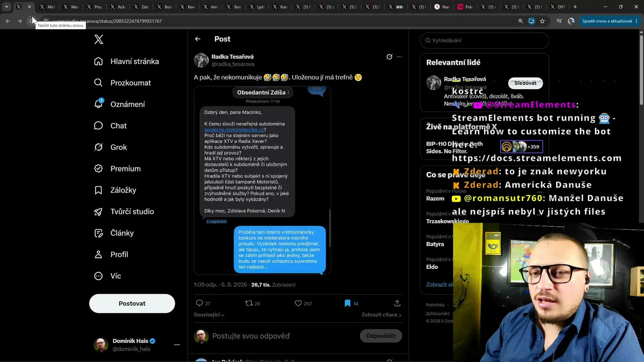644x362 pixels.
Task: Open Radka Tesařová avatar in Relevantní lidé
Action: (x=433, y=83)
